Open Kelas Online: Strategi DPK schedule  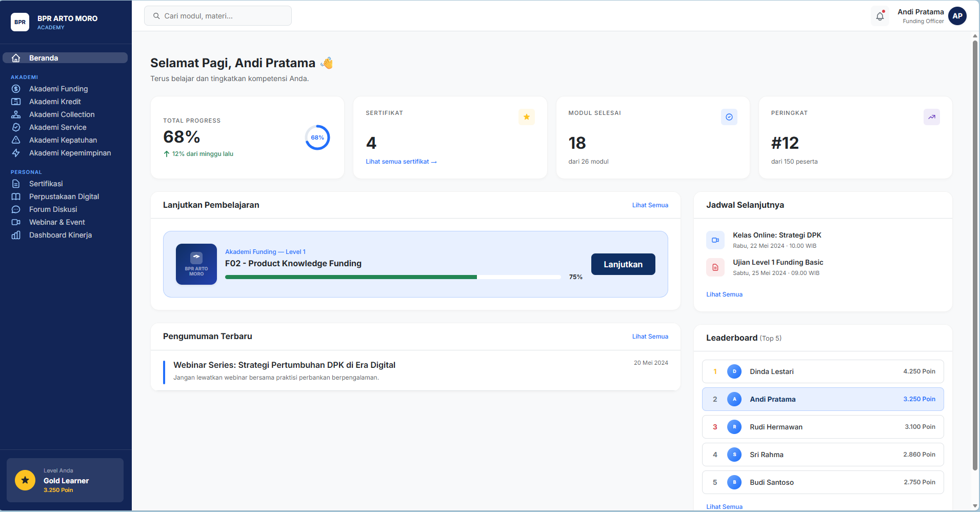[x=777, y=235]
